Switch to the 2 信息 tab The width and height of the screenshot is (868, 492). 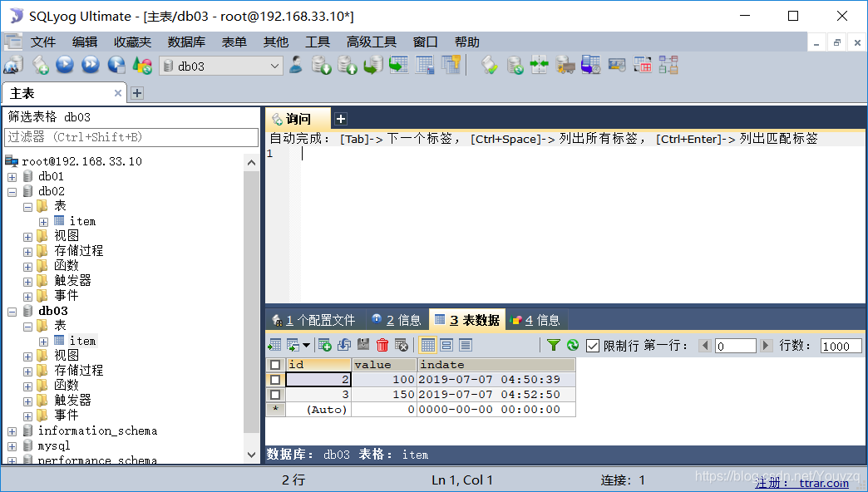coord(397,320)
